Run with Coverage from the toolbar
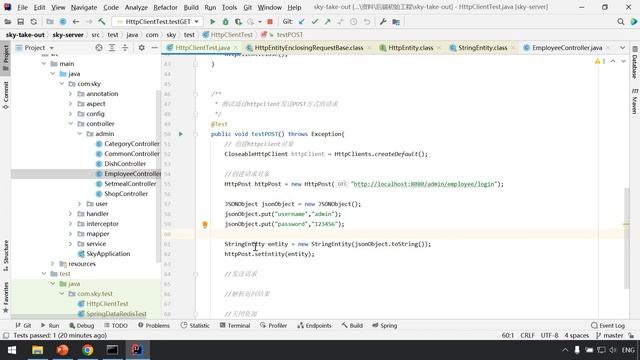640x360 pixels. point(238,22)
